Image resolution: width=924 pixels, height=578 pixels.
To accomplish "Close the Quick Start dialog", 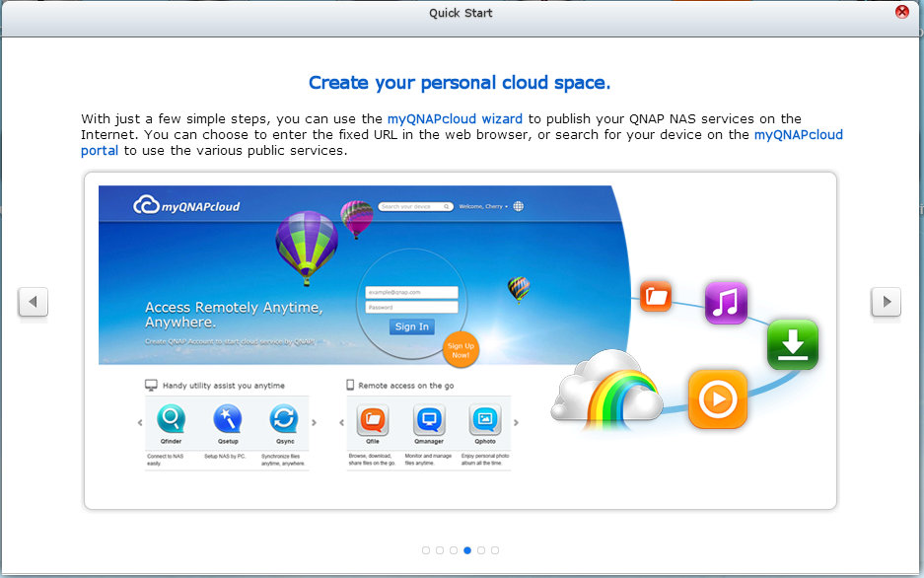I will point(901,12).
